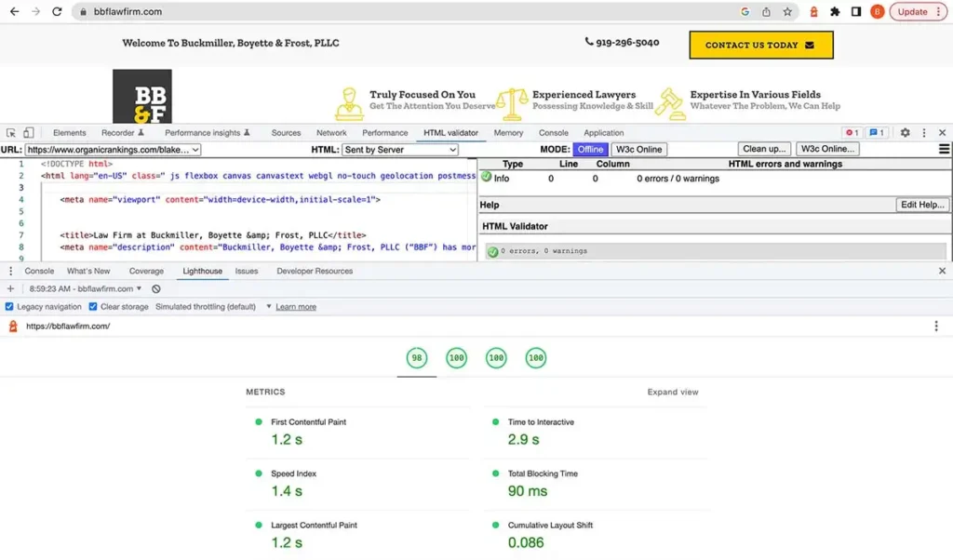Open the browser extensions puzzle icon

coord(835,12)
